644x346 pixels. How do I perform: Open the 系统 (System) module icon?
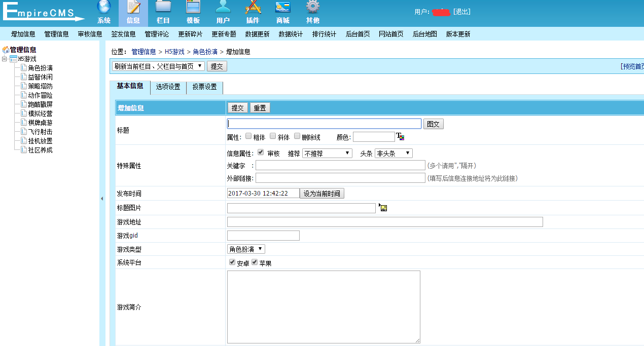click(x=103, y=8)
